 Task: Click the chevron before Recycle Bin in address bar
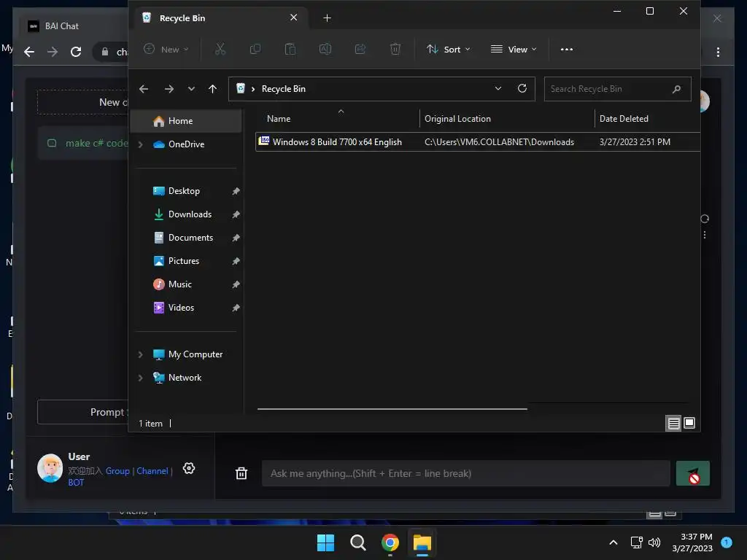pos(253,89)
